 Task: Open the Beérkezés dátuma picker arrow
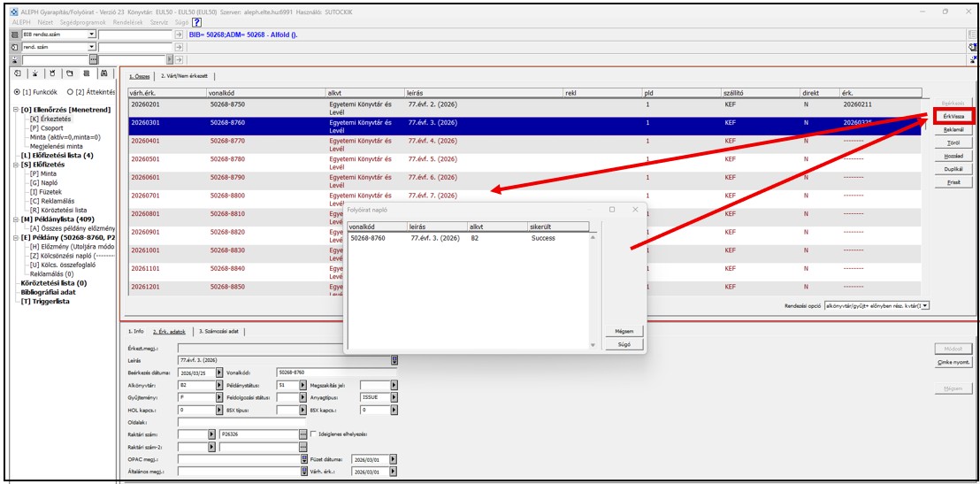tap(218, 372)
